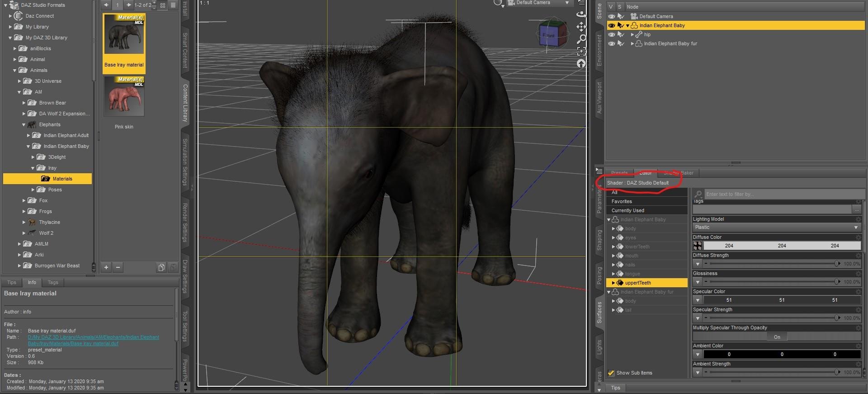This screenshot has width=868, height=394.
Task: Select the Currently Used filter
Action: click(x=646, y=210)
